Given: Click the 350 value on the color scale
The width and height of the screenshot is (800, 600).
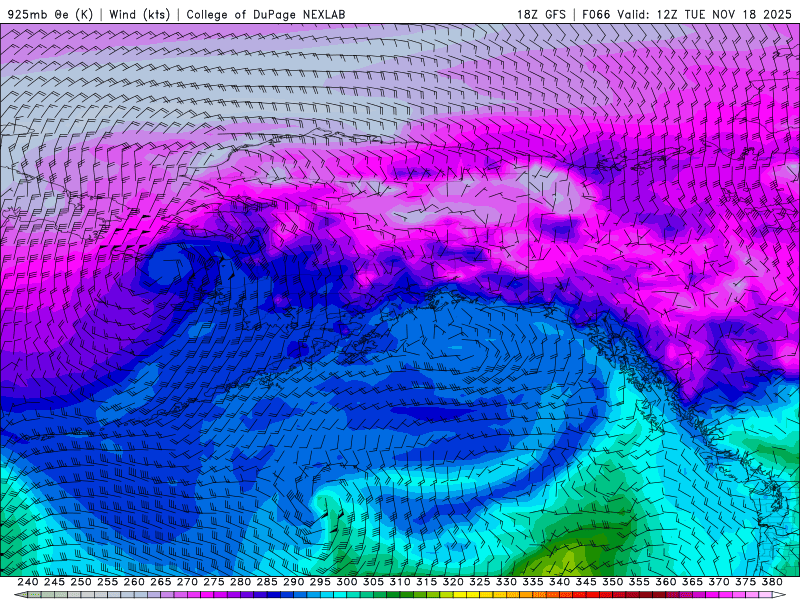Looking at the screenshot, I should click(x=612, y=582).
